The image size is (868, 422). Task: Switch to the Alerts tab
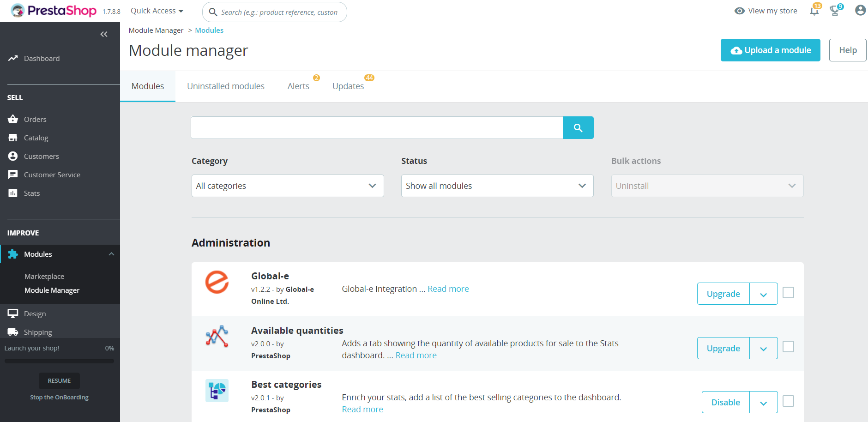click(x=298, y=86)
